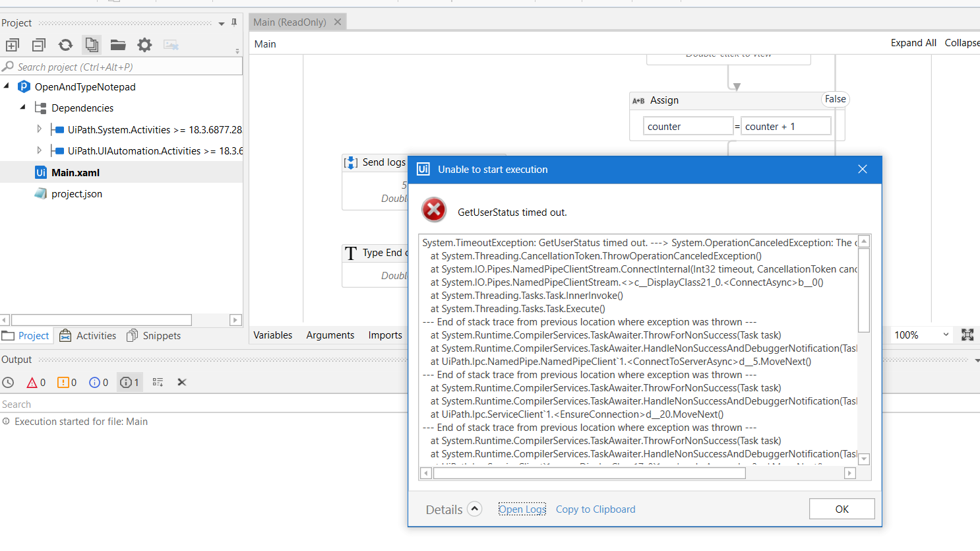Click Copy to Clipboard link
This screenshot has height=551, width=980.
pos(596,509)
